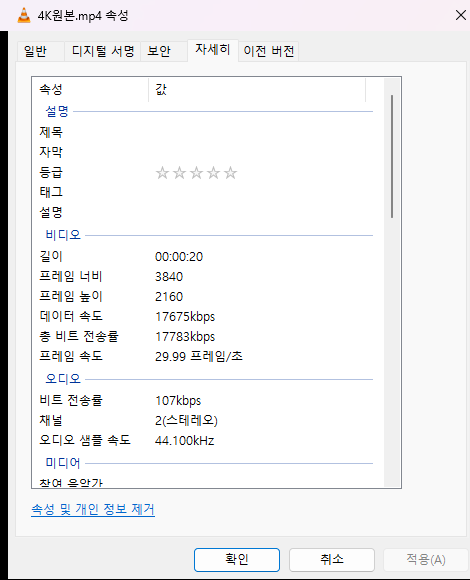The height and width of the screenshot is (580, 470).
Task: Set rating to five stars
Action: pos(230,173)
